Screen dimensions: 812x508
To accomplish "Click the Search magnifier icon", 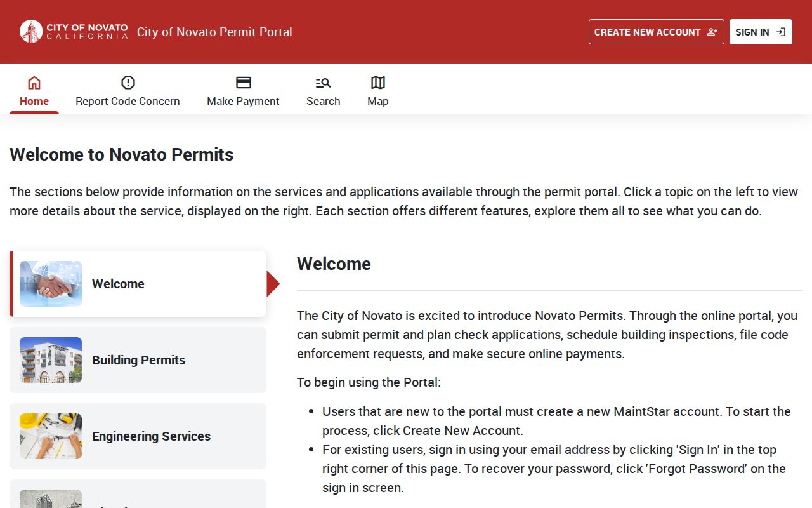I will [x=324, y=83].
